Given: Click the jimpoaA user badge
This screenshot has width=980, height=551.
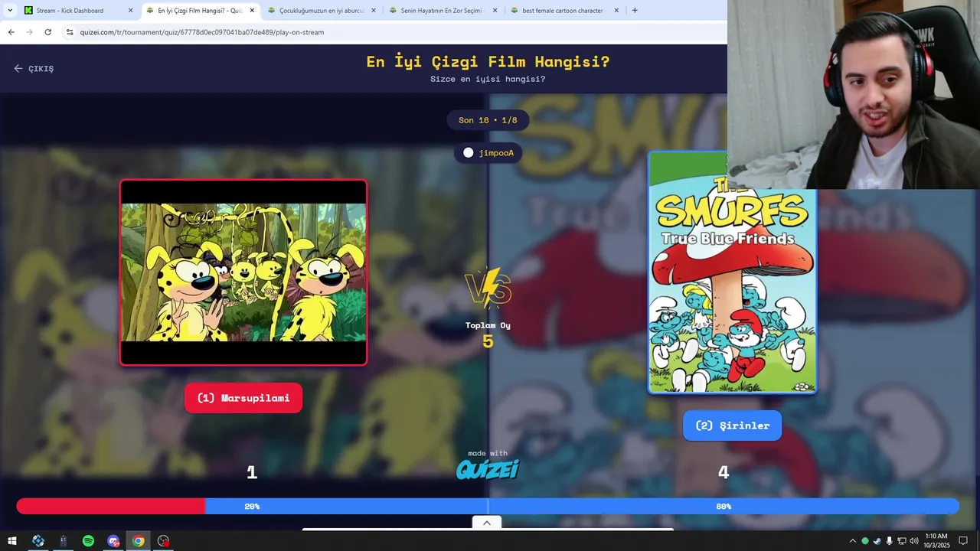Looking at the screenshot, I should pos(488,153).
